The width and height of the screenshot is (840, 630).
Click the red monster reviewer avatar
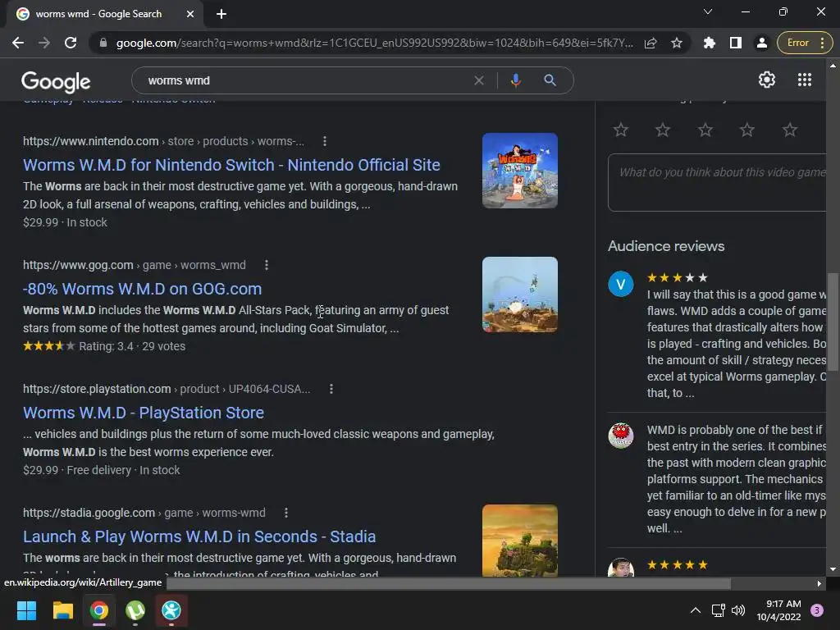[621, 436]
